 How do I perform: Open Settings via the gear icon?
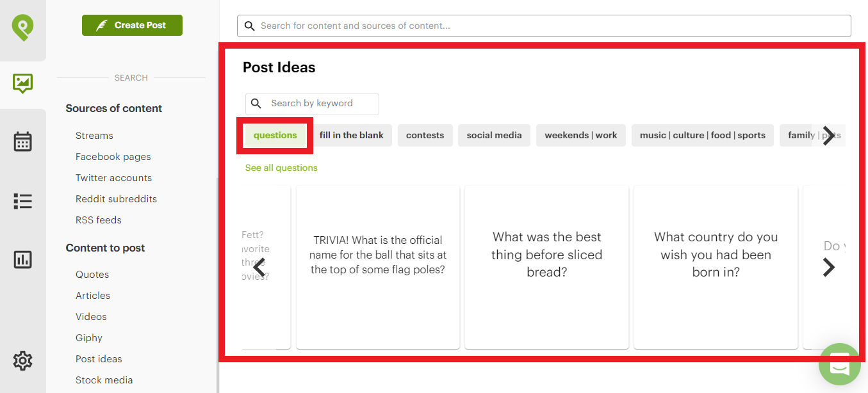22,360
